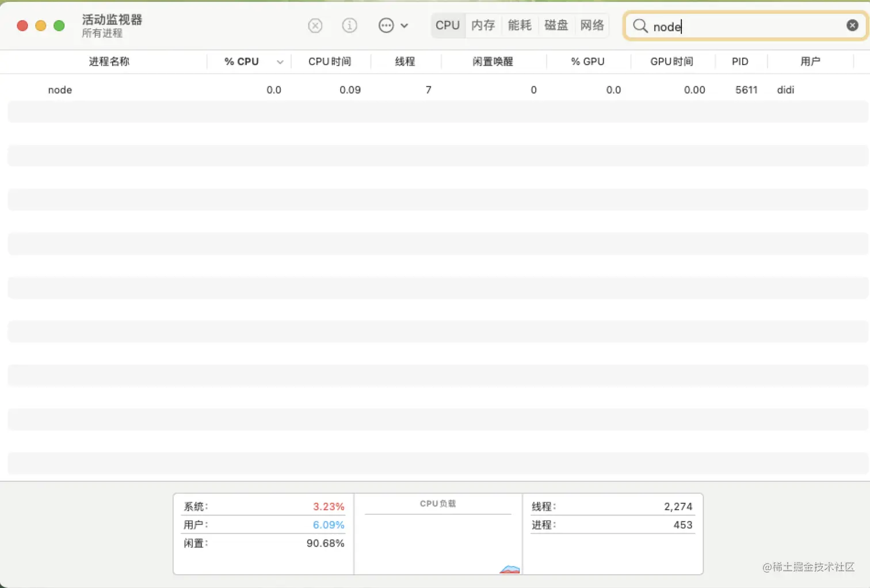The height and width of the screenshot is (588, 870).
Task: Select the 磁盘 tab
Action: click(x=556, y=25)
